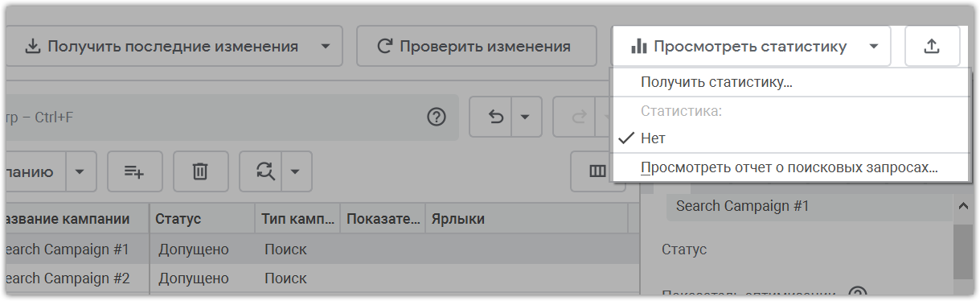Click the trash delete icon
The height and width of the screenshot is (301, 980).
click(200, 171)
